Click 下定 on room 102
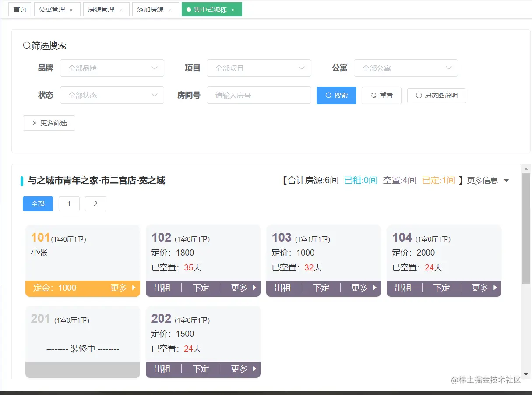The height and width of the screenshot is (395, 532). click(x=201, y=288)
